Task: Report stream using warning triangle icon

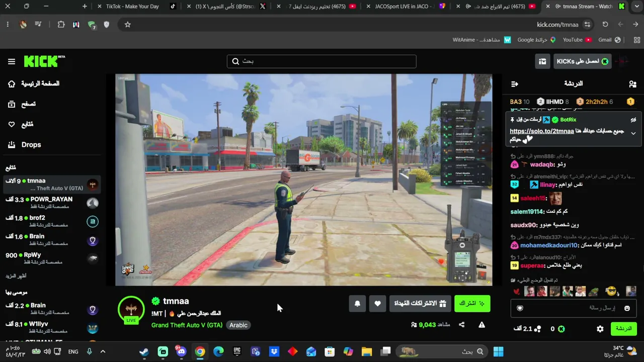Action: pyautogui.click(x=481, y=325)
